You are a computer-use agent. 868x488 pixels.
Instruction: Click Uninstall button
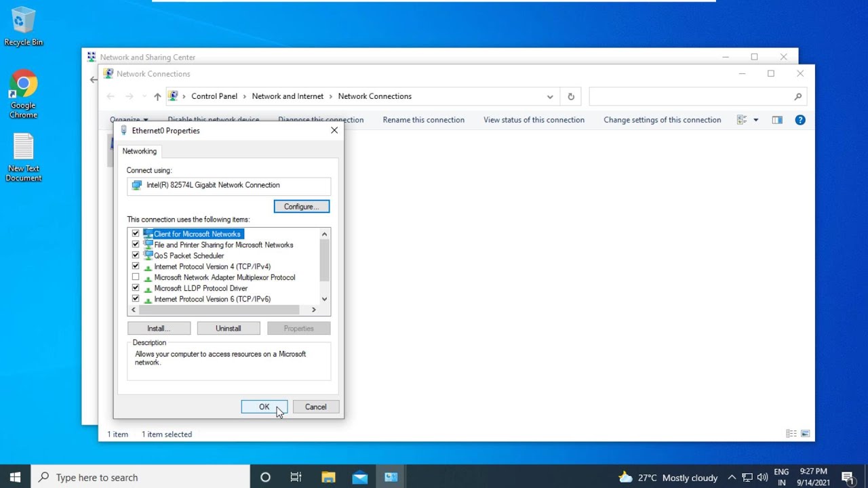(x=229, y=329)
